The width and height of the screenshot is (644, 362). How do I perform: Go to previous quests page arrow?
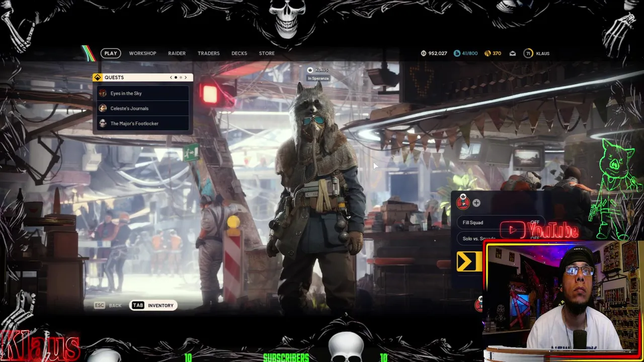click(x=171, y=77)
